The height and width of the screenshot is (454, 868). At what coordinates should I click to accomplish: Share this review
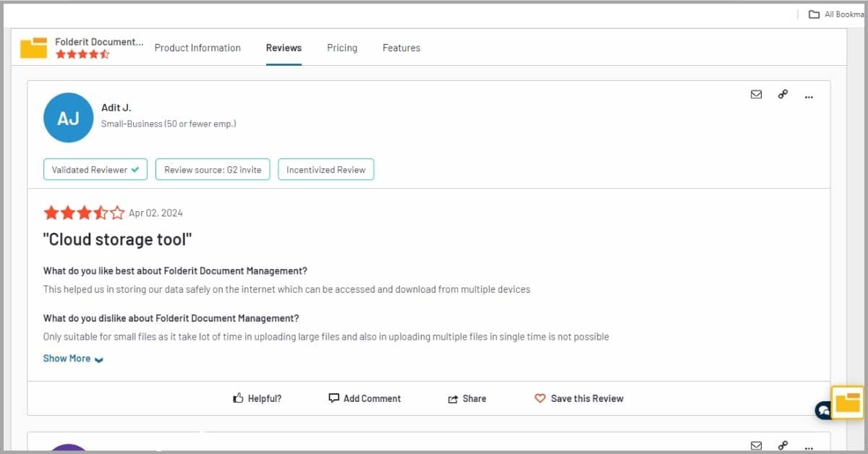[467, 398]
